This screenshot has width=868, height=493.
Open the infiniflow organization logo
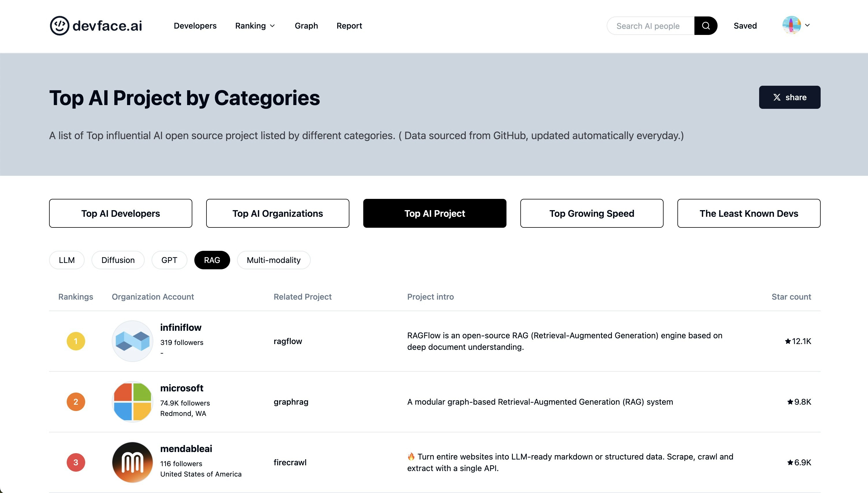pyautogui.click(x=133, y=341)
